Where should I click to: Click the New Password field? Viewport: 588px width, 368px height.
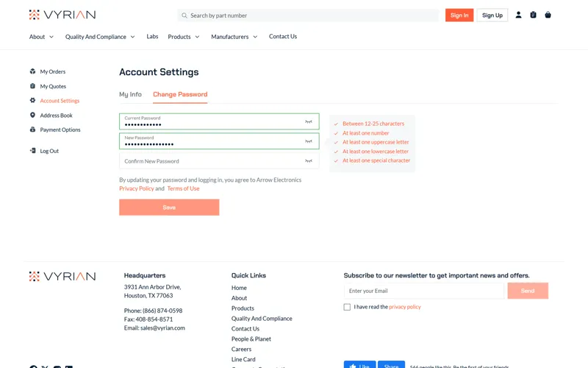[219, 141]
